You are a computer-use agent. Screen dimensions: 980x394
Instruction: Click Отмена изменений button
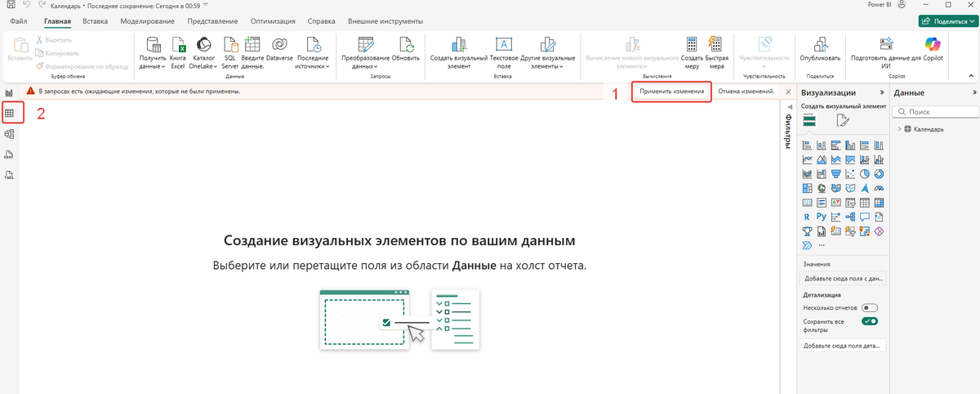coord(747,92)
